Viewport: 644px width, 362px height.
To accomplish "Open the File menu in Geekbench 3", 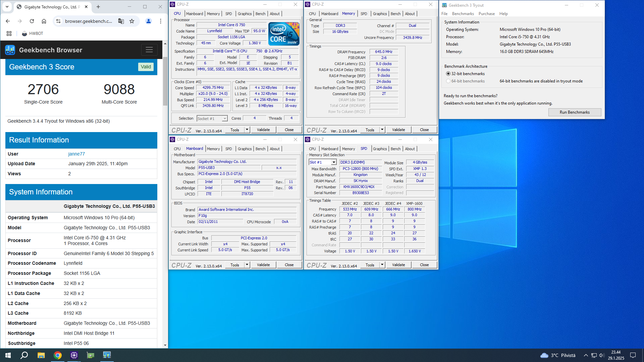I will 444,14.
